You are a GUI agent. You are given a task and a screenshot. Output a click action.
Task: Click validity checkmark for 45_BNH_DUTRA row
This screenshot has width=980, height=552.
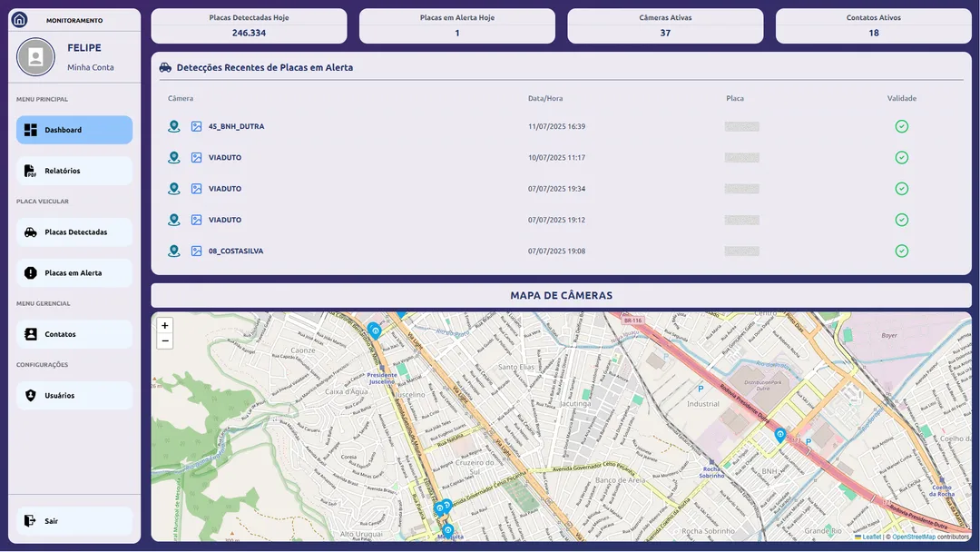(x=901, y=126)
